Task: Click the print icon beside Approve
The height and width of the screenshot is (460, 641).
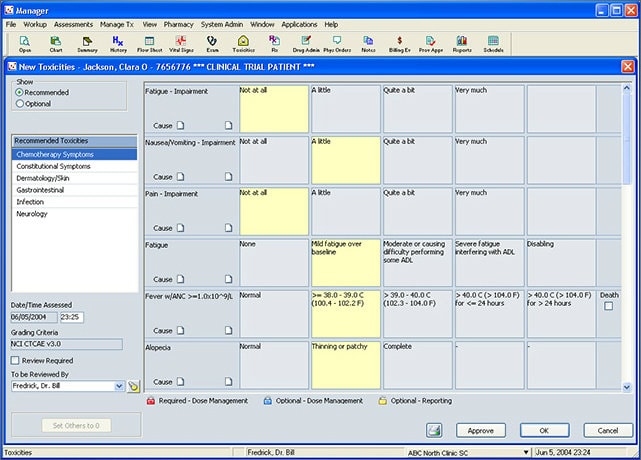Action: 435,430
